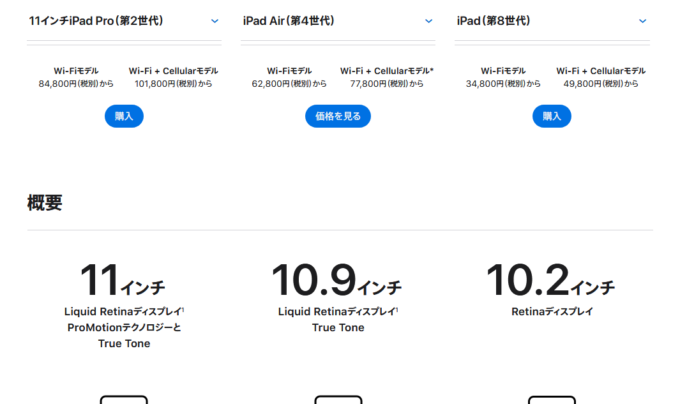
Task: Click the blue chevron beside iPad 第8世代 selector
Action: 643,21
